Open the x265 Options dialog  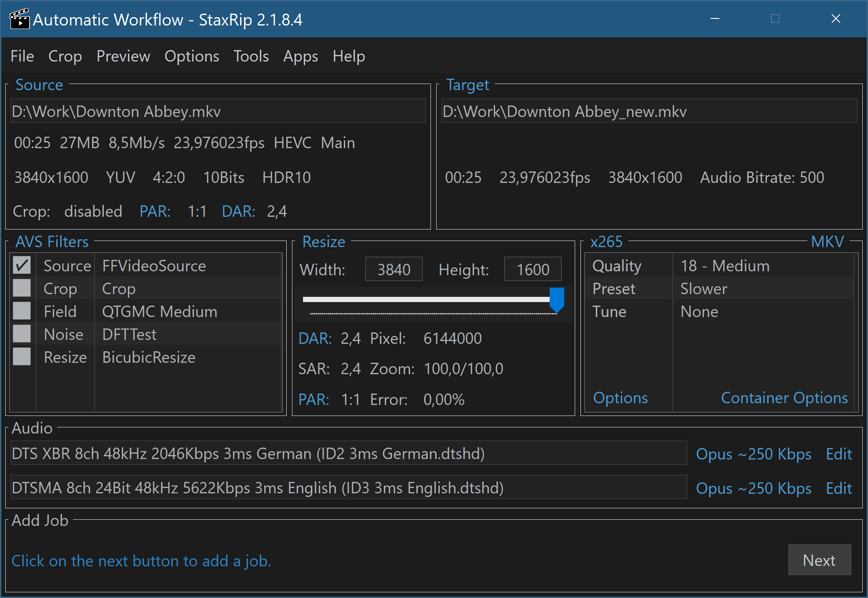(x=620, y=397)
